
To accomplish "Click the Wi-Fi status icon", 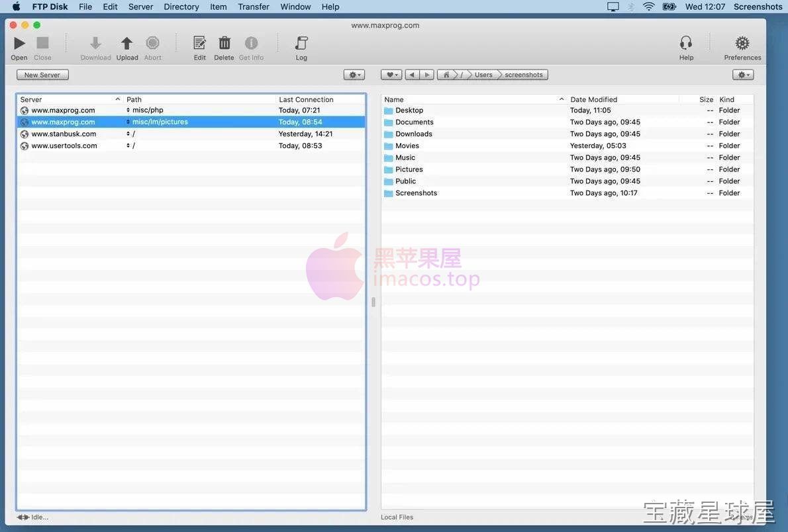I will point(649,7).
